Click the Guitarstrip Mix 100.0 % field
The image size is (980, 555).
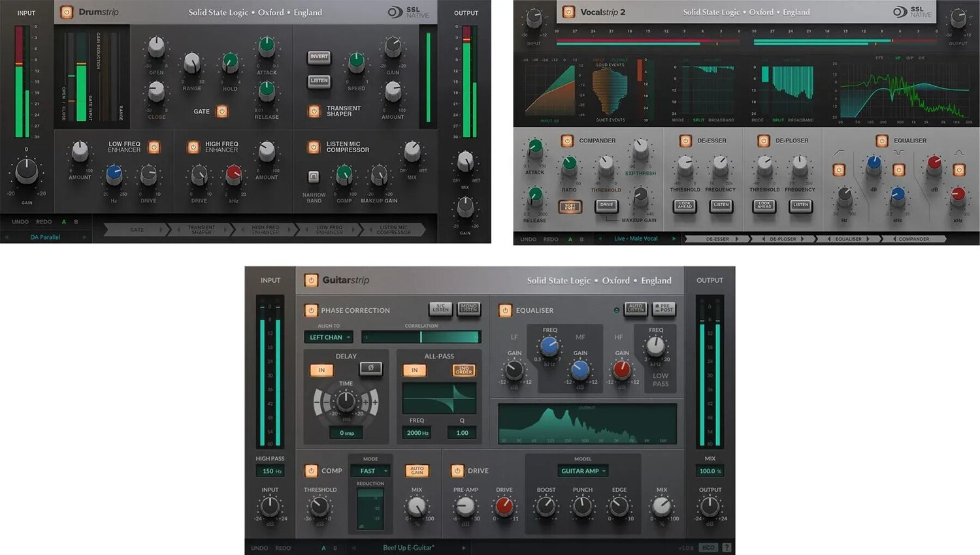click(x=710, y=471)
